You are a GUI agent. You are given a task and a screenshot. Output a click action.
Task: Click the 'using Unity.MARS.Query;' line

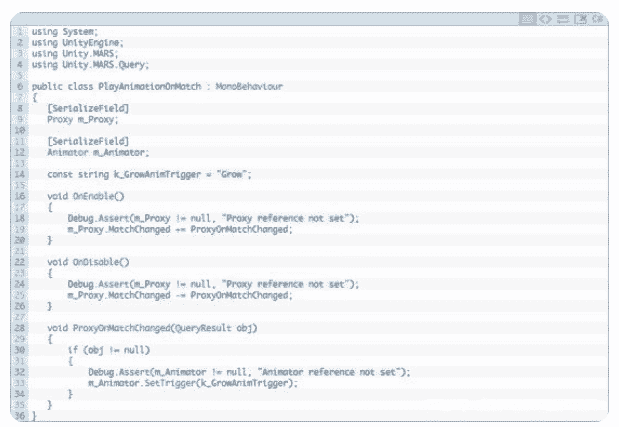90,65
